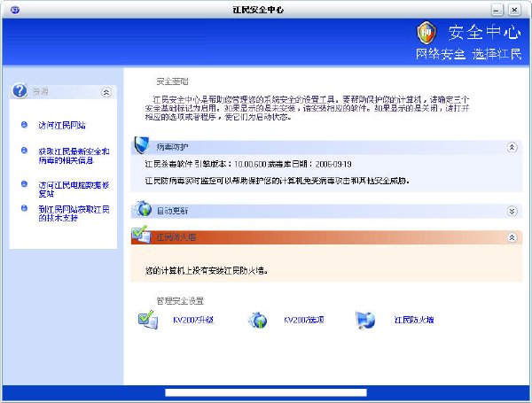
Task: Click the text 您的计算机上没有安装江民防火墙
Action: (207, 271)
